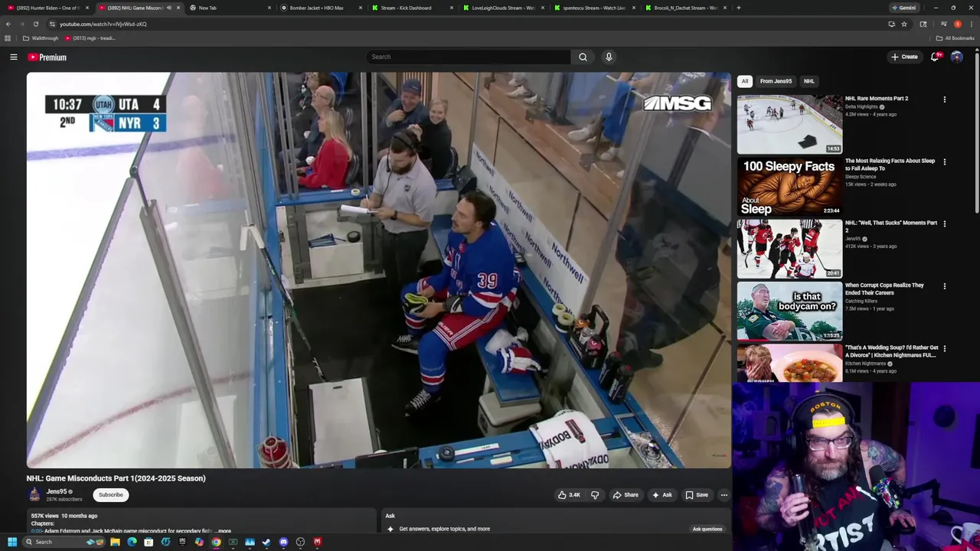
Task: Go back with the browser back arrow
Action: [9, 24]
